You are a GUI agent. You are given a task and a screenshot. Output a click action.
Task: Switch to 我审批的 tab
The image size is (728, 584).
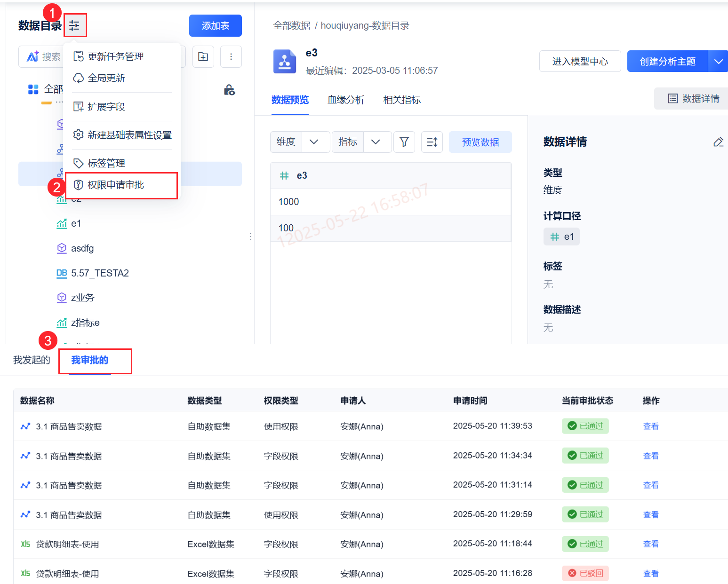tap(90, 360)
